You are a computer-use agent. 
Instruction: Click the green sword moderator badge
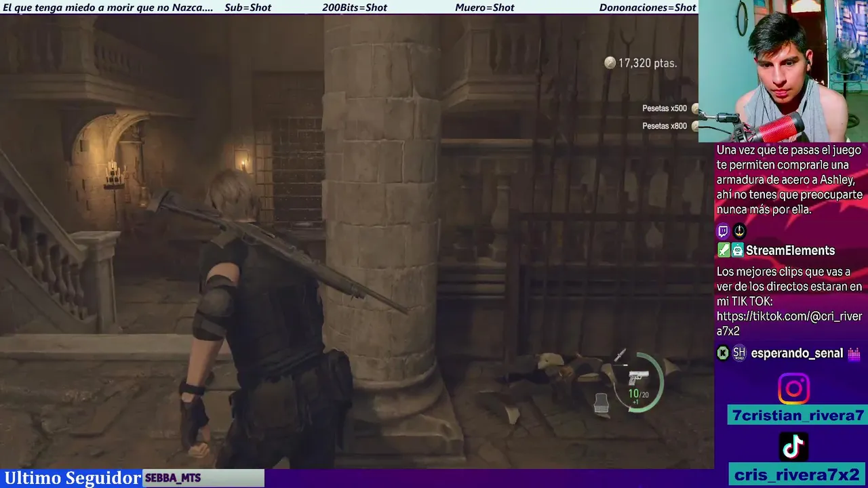point(723,250)
